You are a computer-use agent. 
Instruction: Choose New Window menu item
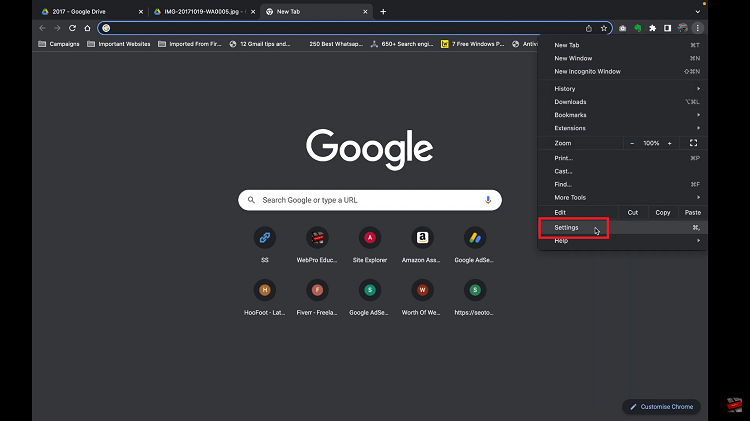622,58
